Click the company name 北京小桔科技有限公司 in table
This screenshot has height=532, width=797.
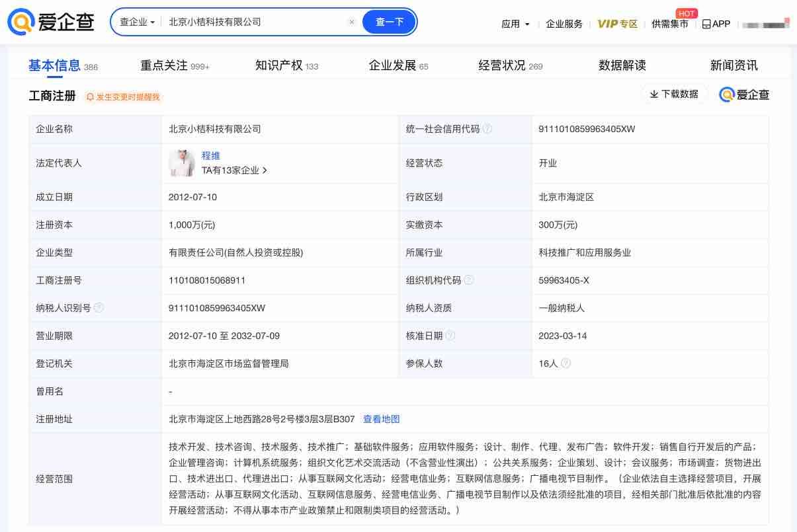[x=215, y=129]
